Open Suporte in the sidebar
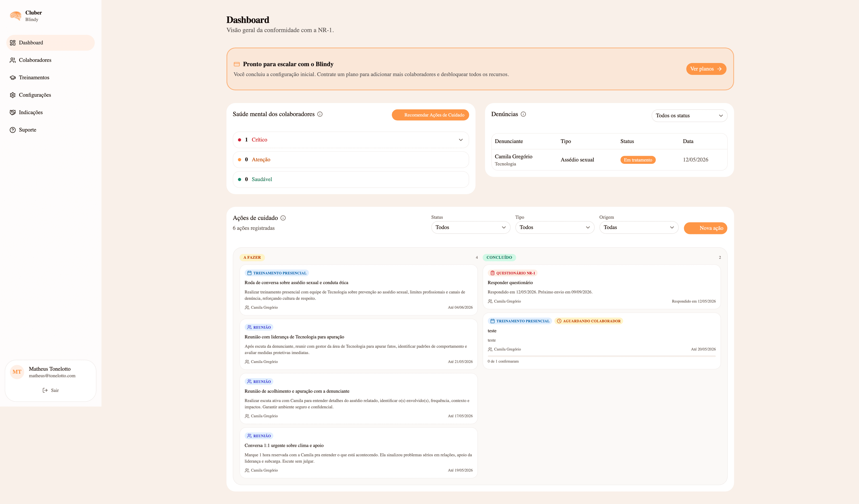The image size is (859, 504). [x=51, y=130]
